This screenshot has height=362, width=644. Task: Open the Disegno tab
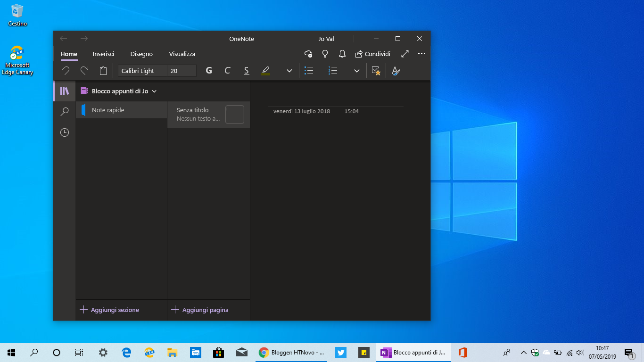pyautogui.click(x=141, y=54)
